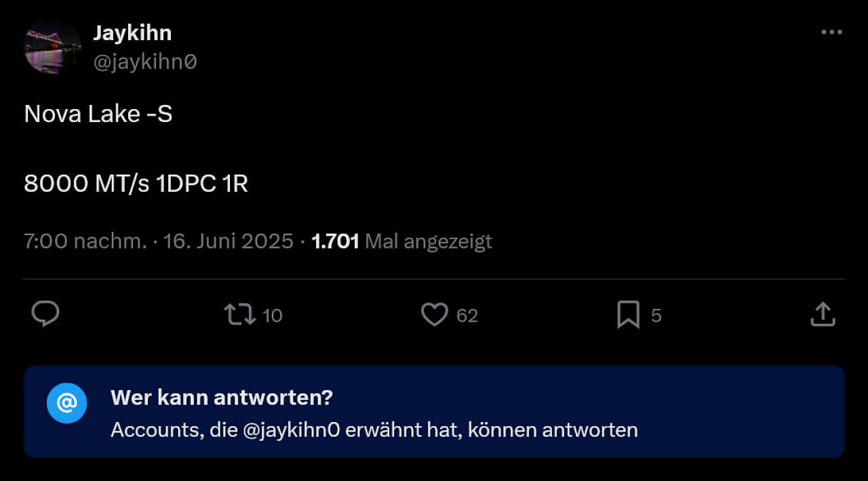Click the 'Nova Lake -S' tweet text
This screenshot has height=481, width=868.
coord(98,114)
